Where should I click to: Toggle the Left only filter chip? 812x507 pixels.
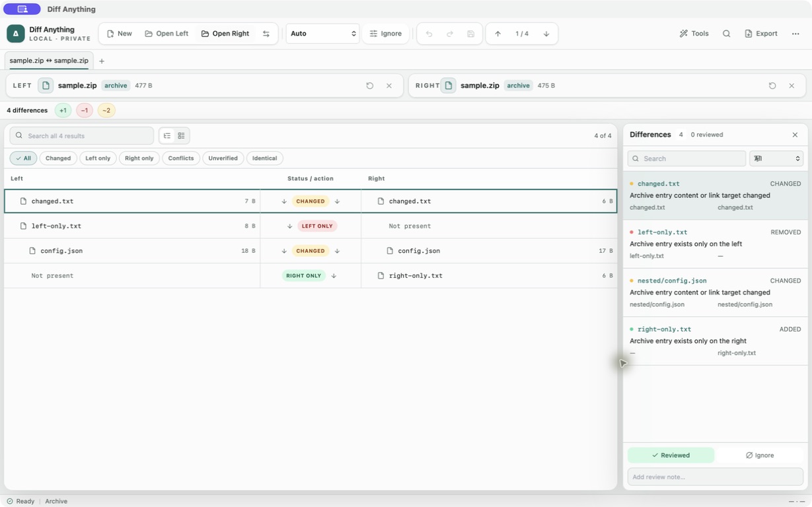coord(98,158)
